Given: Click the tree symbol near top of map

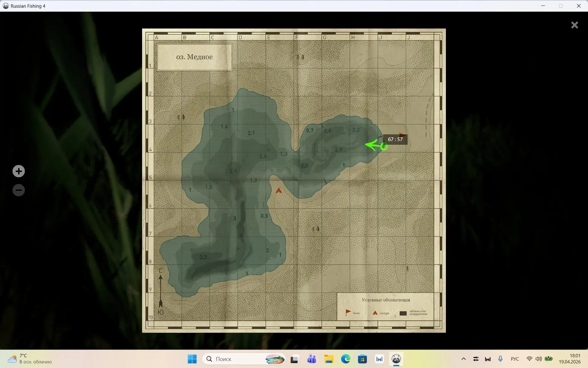Looking at the screenshot, I should click(x=300, y=57).
